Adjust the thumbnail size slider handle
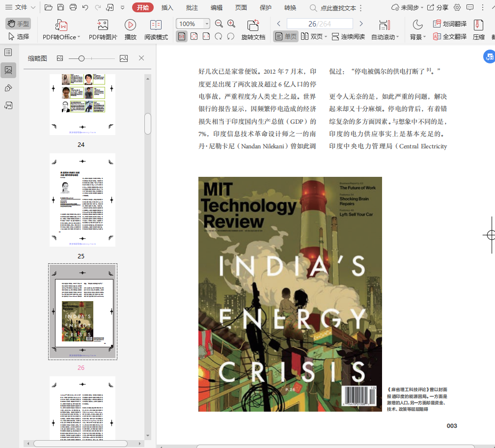The width and height of the screenshot is (495, 448). 82,58
